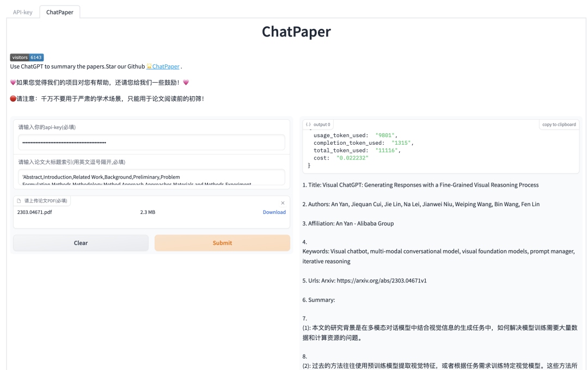Click the Title line of Visual ChatGPT summary
The width and height of the screenshot is (588, 370).
point(420,185)
